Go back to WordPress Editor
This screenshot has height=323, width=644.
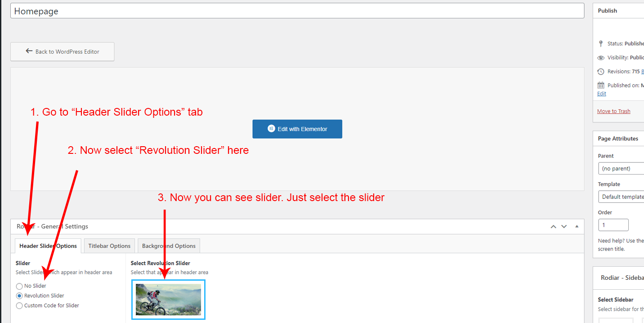click(63, 52)
